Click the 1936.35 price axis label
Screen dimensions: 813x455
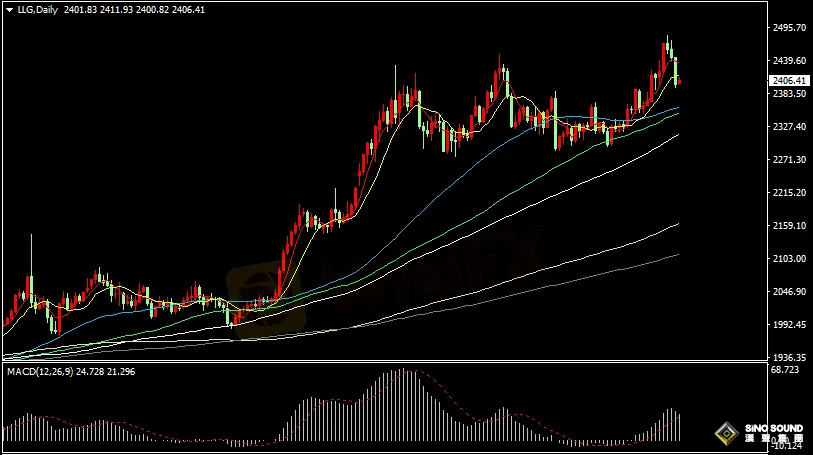788,357
